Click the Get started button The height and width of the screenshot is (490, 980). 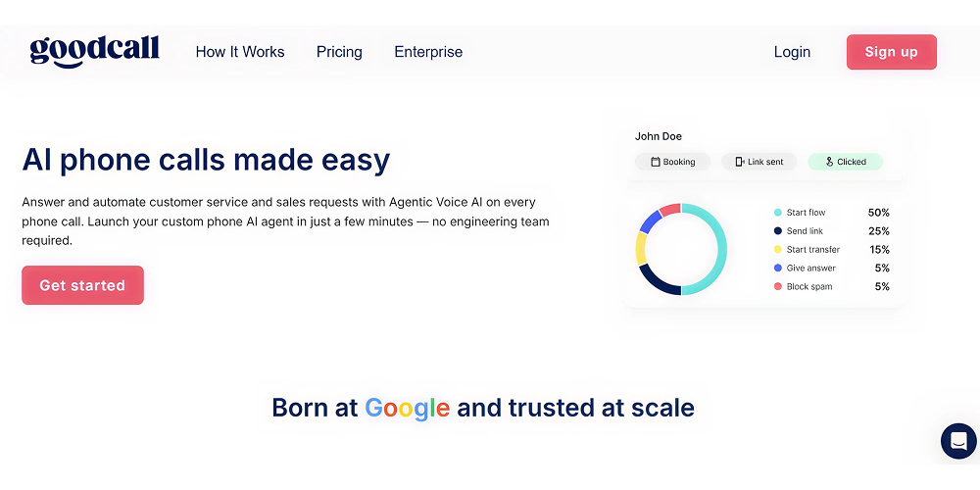click(x=82, y=285)
